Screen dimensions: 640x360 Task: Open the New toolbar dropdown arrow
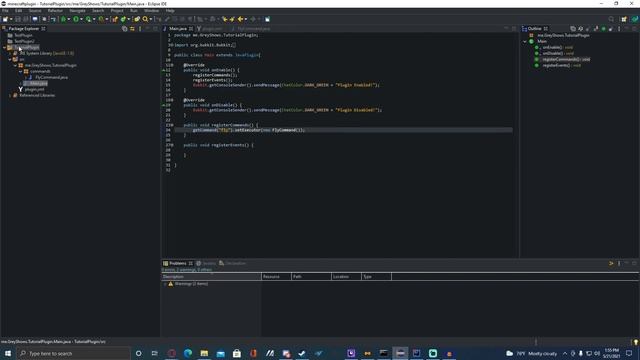pyautogui.click(x=11, y=19)
